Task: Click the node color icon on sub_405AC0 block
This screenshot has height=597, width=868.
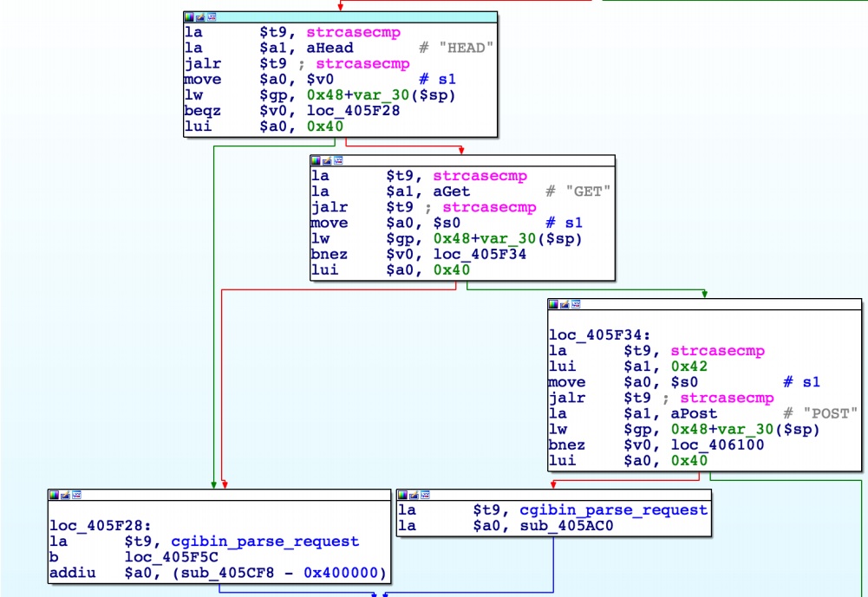Action: (402, 495)
